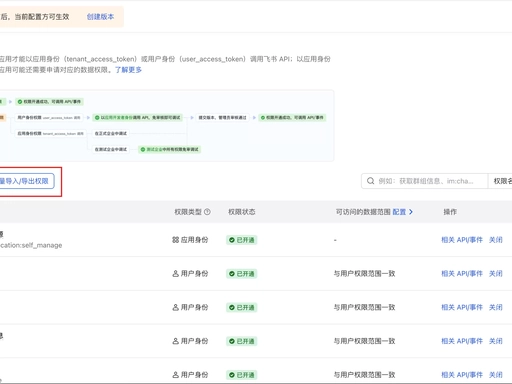Viewport: 512px width, 384px height.
Task: Open the 了解更多 link
Action: coord(128,70)
